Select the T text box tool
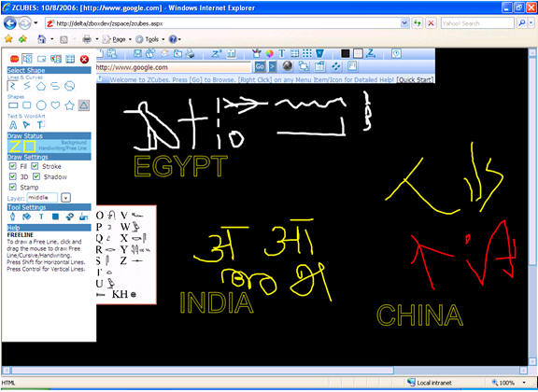The height and width of the screenshot is (392, 538). click(40, 124)
